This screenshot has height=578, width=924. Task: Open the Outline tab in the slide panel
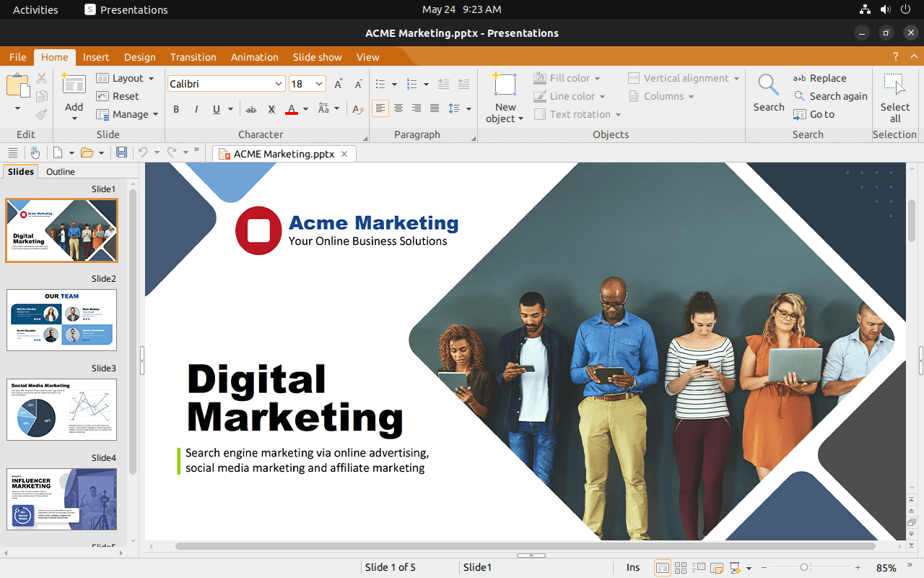[x=60, y=171]
